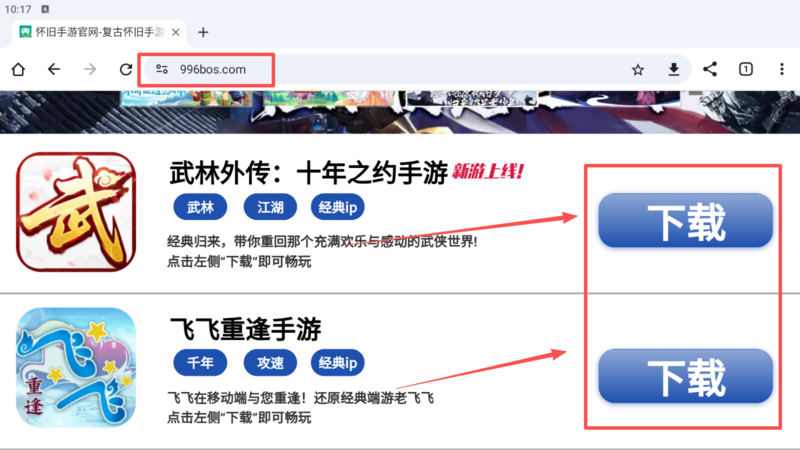800x450 pixels.
Task: Click the forward navigation arrow
Action: point(90,69)
